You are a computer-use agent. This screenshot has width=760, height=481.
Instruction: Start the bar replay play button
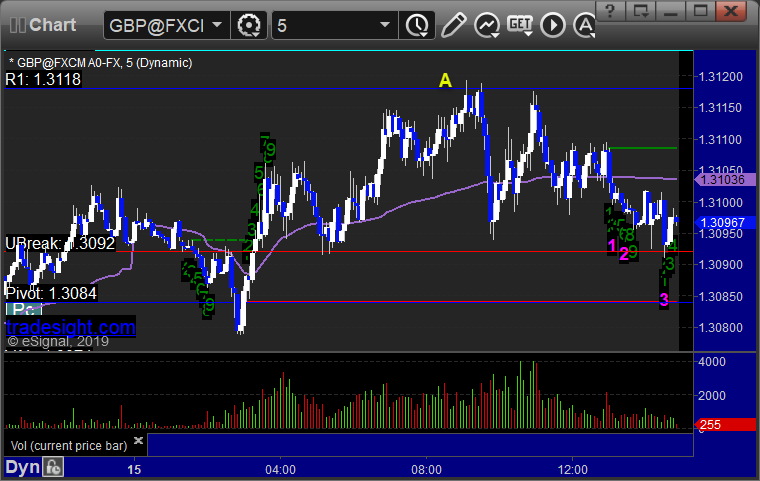553,25
